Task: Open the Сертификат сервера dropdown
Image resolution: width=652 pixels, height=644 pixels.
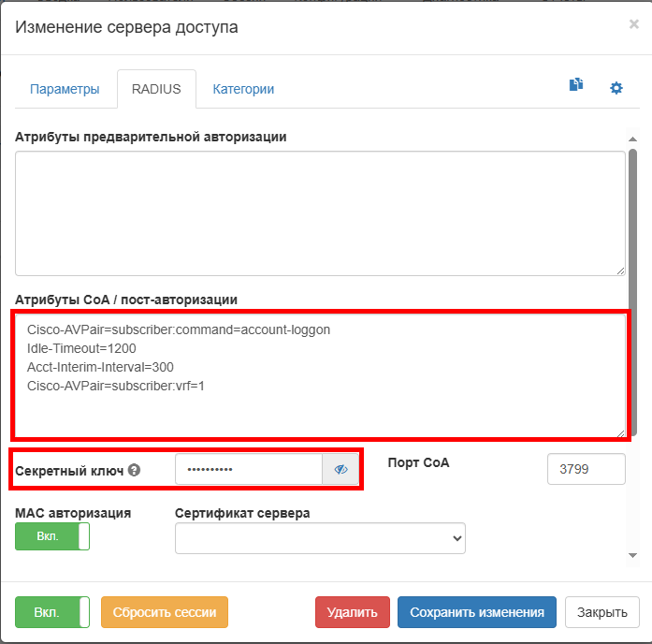Action: click(x=320, y=538)
